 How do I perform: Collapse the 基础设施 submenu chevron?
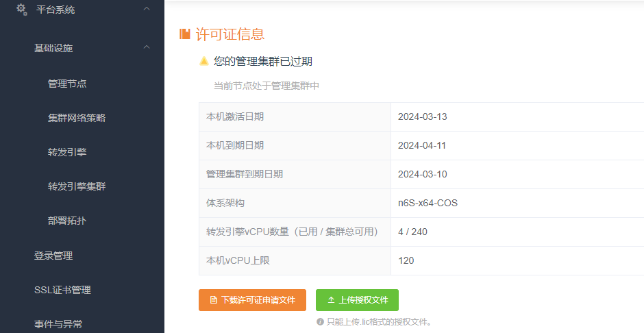click(x=147, y=47)
